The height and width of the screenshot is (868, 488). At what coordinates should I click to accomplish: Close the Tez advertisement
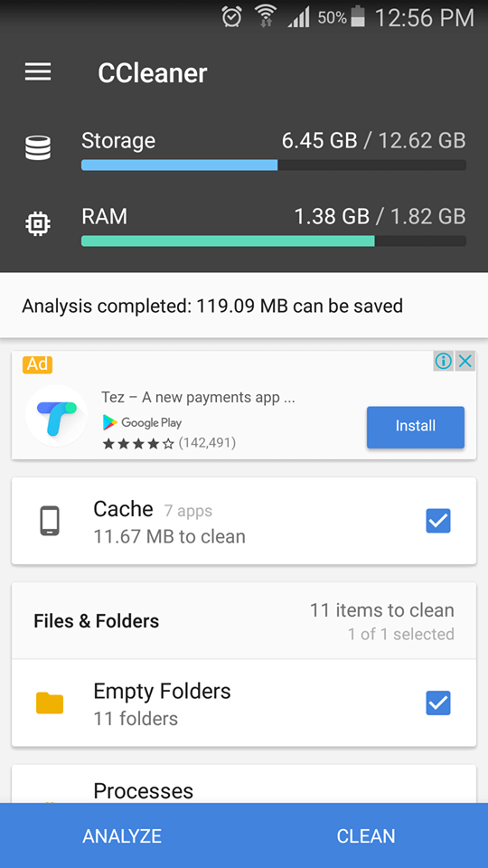click(466, 362)
